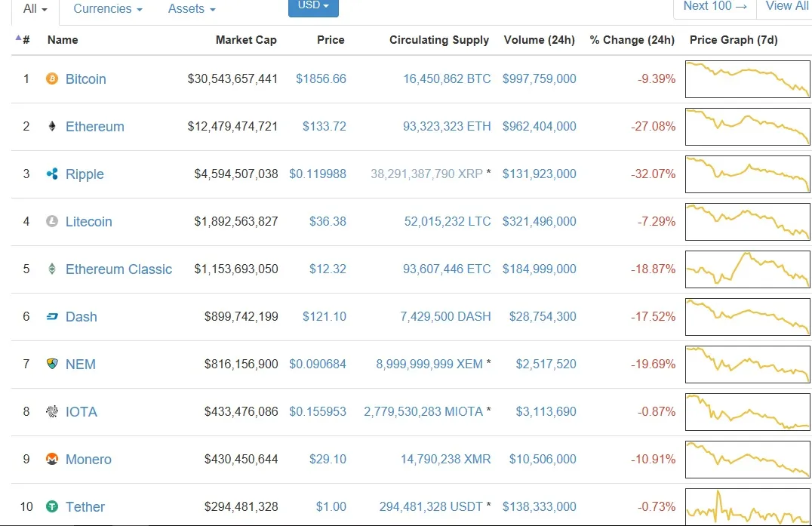Click the Ripple logo icon
Image resolution: width=812 pixels, height=526 pixels.
(x=52, y=174)
